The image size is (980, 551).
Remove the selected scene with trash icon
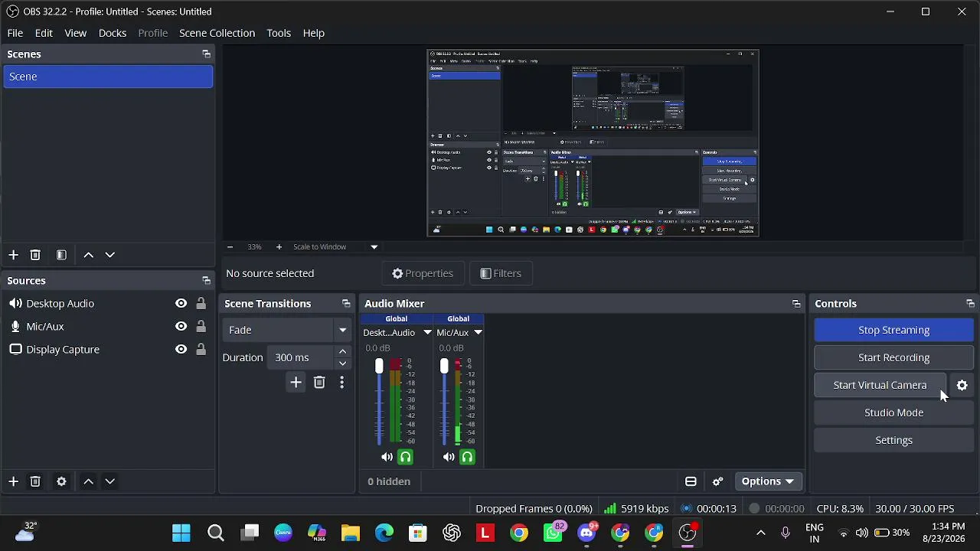pos(35,255)
